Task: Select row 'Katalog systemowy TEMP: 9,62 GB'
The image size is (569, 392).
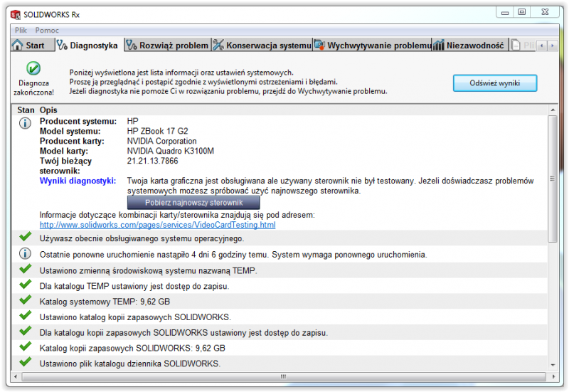Action: coord(280,301)
